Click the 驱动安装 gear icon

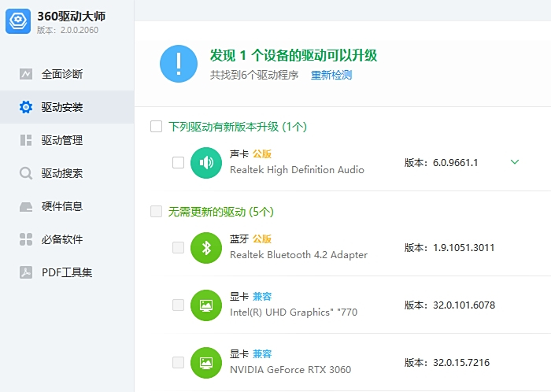[26, 107]
